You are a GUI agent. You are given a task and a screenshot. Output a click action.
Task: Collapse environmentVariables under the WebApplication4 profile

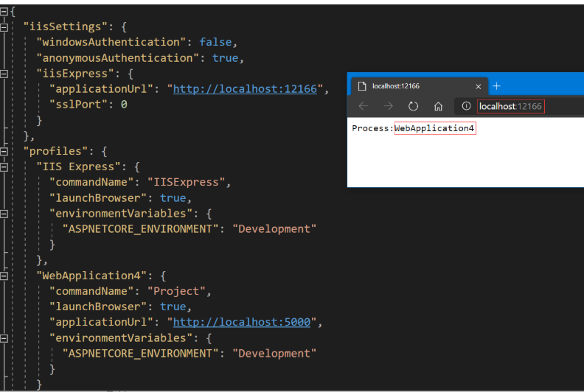point(4,338)
